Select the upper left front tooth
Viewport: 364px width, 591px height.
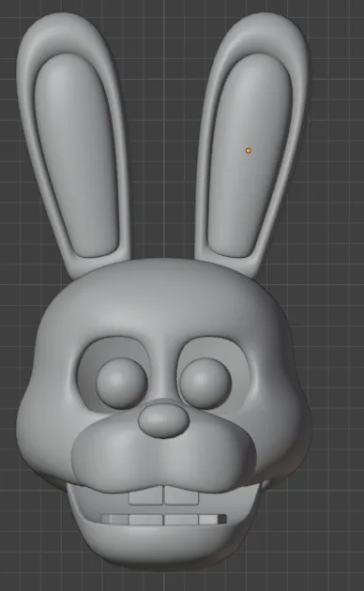tap(145, 496)
